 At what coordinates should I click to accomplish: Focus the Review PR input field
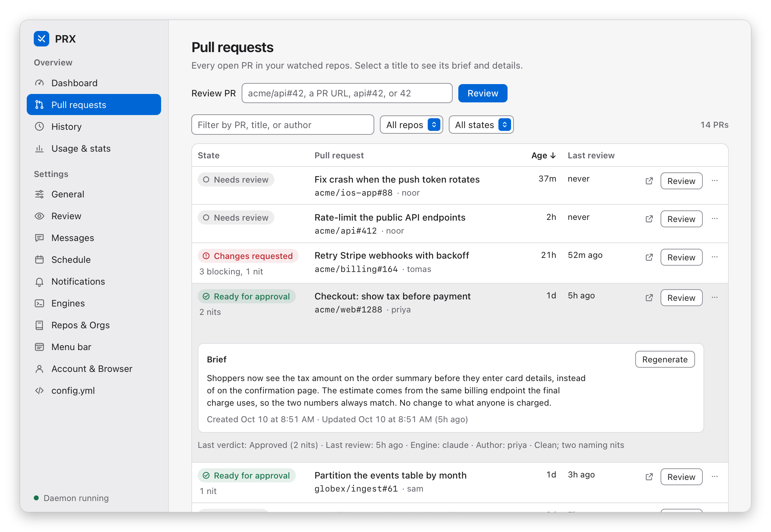(x=347, y=93)
